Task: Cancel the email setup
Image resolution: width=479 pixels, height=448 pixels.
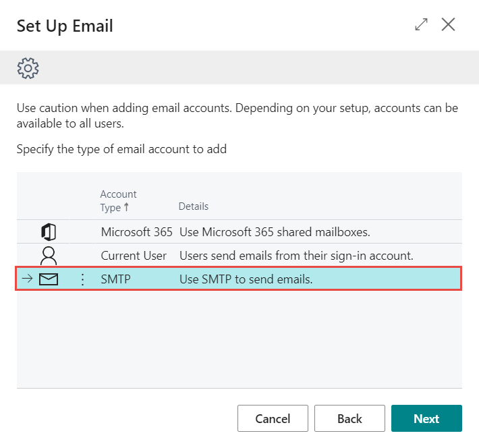Action: (x=273, y=418)
